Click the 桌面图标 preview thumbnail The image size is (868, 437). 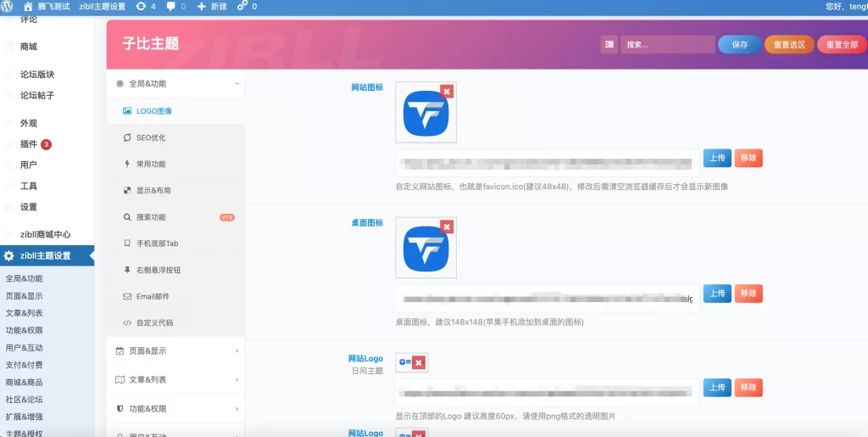426,248
